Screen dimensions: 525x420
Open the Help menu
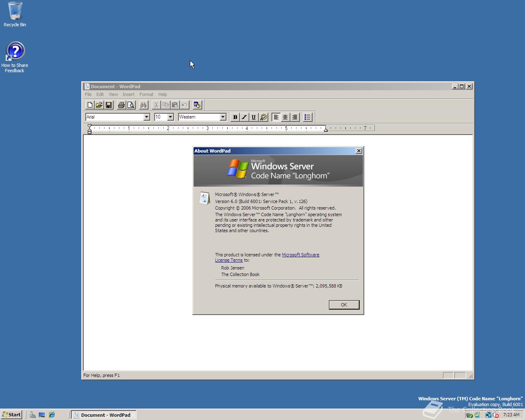pos(162,94)
